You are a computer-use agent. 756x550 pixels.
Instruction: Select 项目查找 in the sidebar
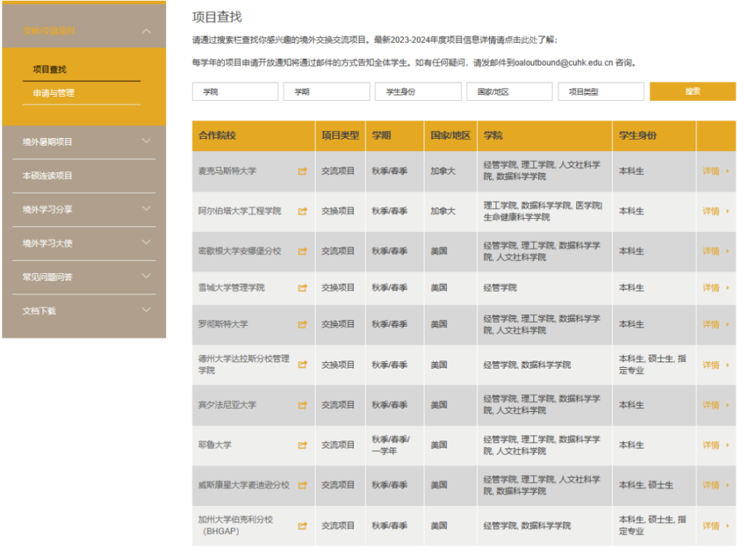point(50,70)
